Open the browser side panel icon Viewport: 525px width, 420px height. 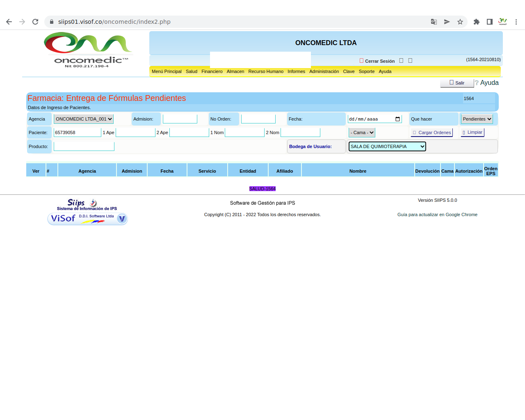point(489,22)
